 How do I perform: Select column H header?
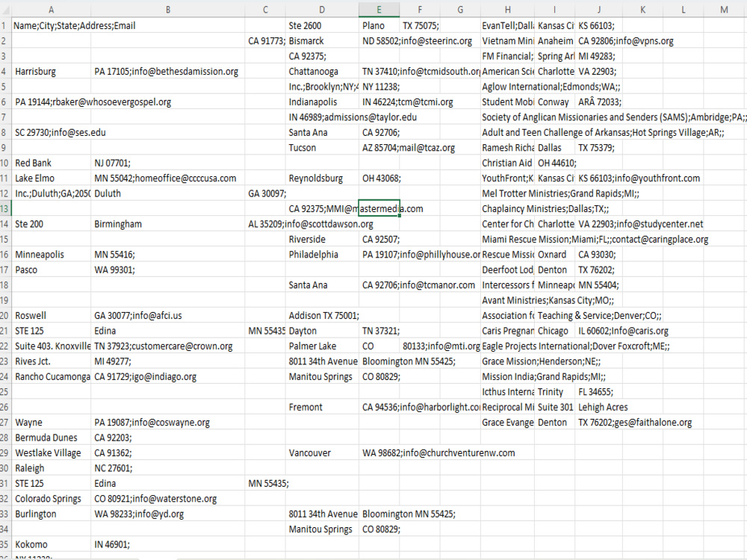(508, 10)
